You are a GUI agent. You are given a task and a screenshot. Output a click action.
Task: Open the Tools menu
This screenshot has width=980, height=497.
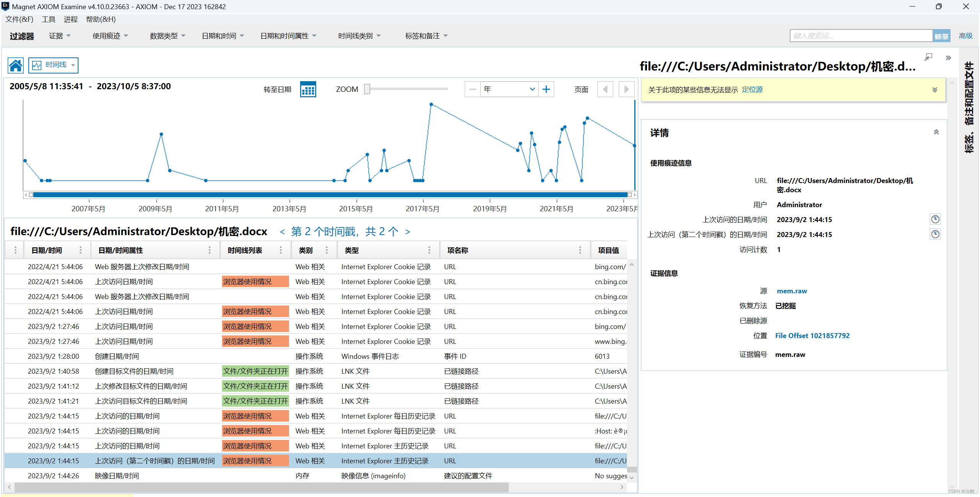click(49, 19)
